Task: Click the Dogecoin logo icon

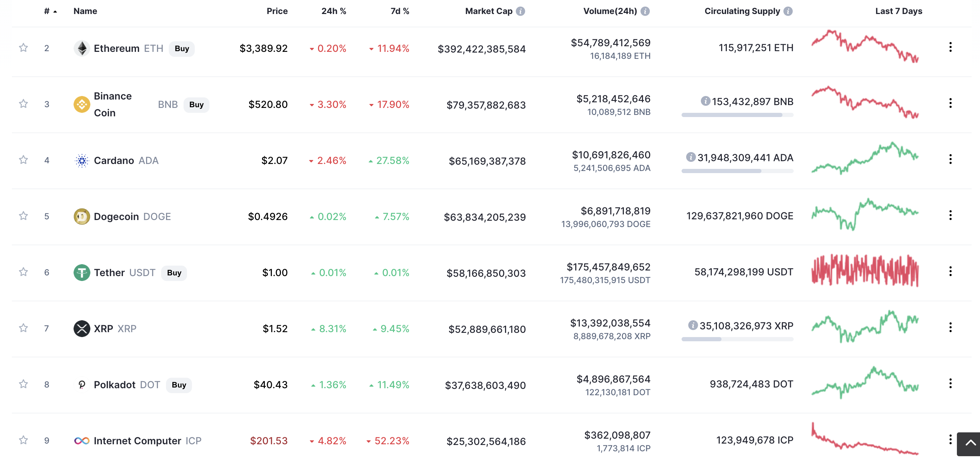Action: [82, 217]
